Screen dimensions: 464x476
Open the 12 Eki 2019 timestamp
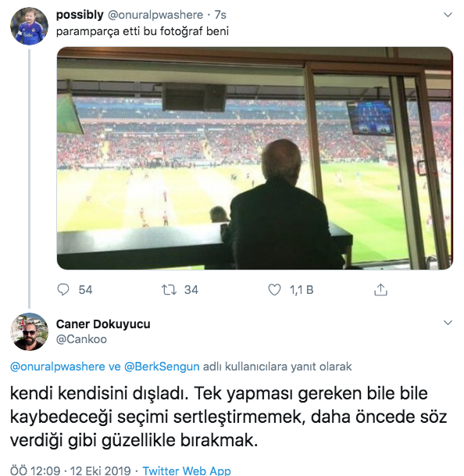point(101,471)
